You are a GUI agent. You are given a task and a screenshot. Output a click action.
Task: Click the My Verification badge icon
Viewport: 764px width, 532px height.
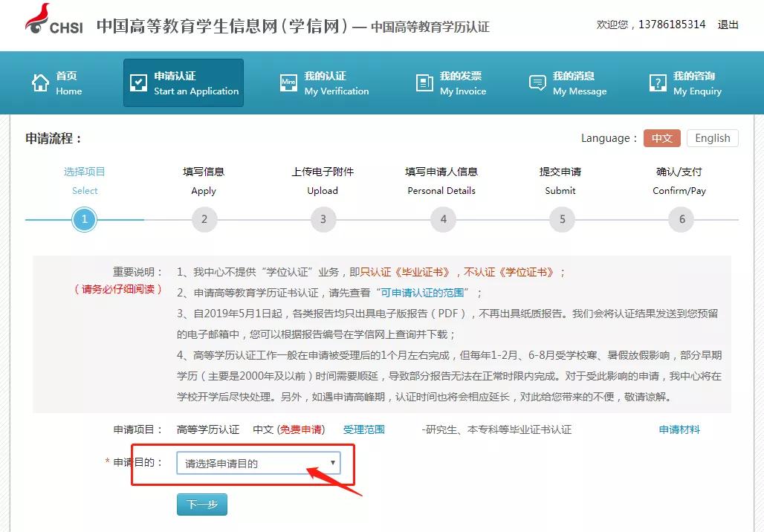(x=289, y=82)
